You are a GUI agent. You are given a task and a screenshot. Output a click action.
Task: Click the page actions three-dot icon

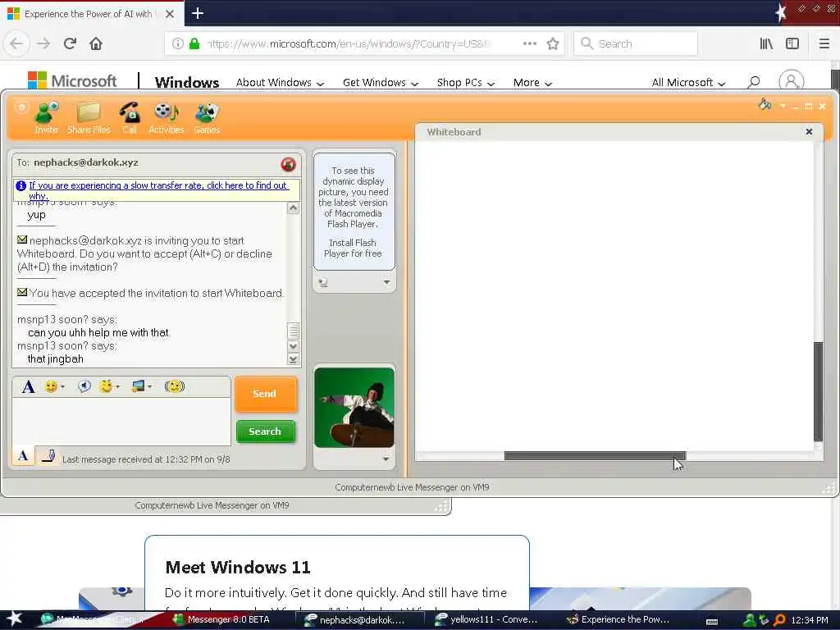click(530, 44)
